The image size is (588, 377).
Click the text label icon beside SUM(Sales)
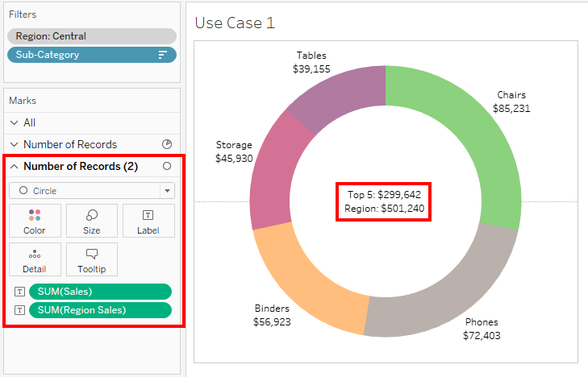tap(19, 292)
